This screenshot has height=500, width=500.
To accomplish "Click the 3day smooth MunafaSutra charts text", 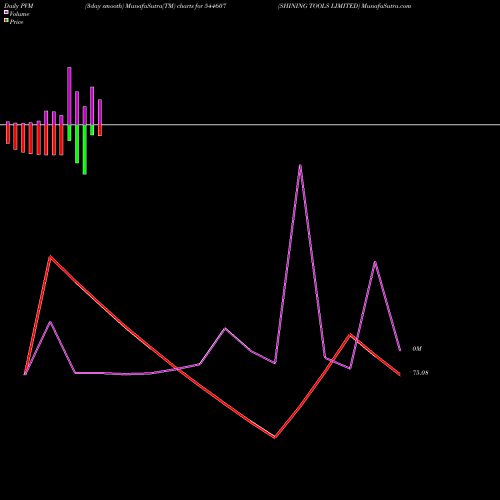I will pyautogui.click(x=156, y=6).
